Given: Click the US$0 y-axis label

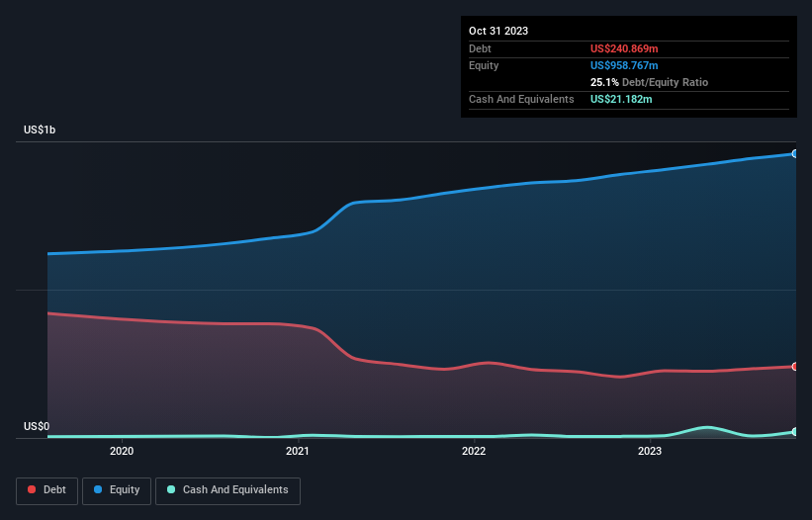Looking at the screenshot, I should tap(37, 426).
